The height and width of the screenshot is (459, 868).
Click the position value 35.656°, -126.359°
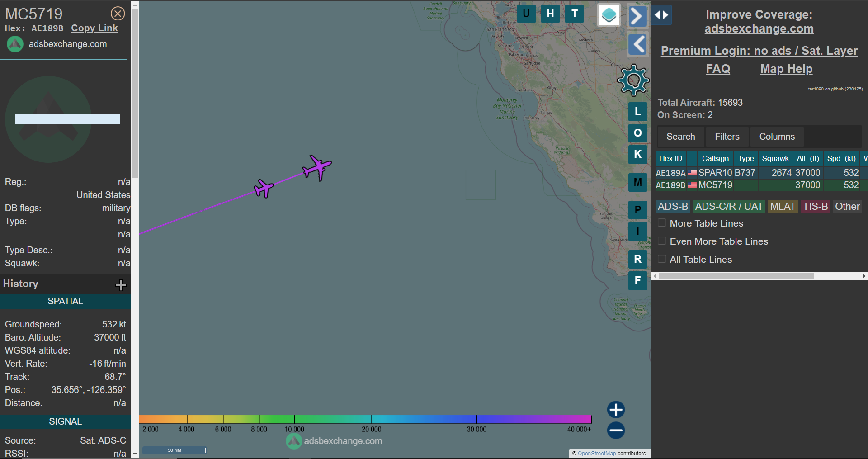pyautogui.click(x=89, y=390)
